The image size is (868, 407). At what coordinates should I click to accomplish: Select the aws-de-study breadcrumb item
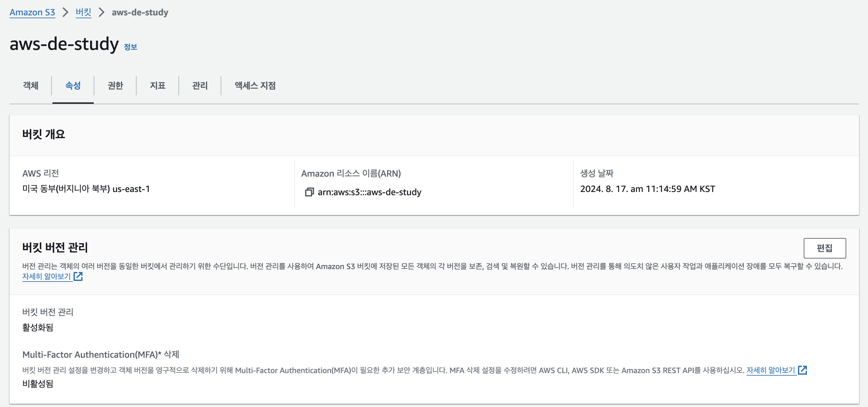[x=140, y=12]
